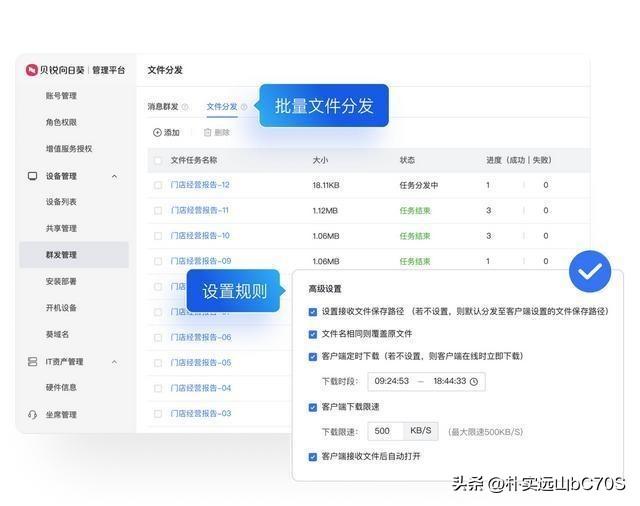Check the box for 门店经营报告-12

[x=158, y=185]
